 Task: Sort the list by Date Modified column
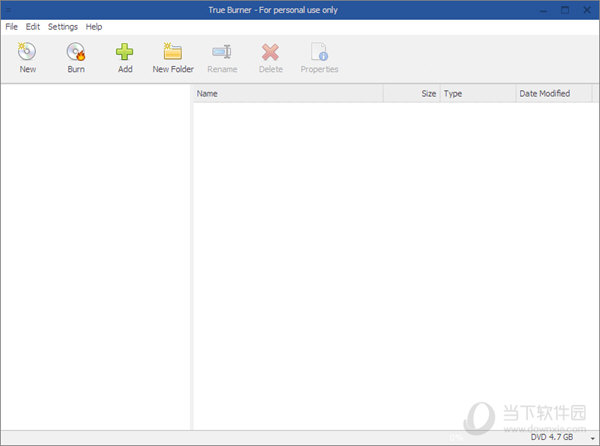[x=554, y=94]
